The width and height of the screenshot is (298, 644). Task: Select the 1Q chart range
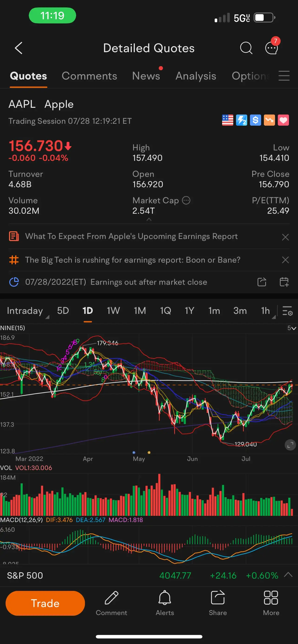pyautogui.click(x=165, y=311)
